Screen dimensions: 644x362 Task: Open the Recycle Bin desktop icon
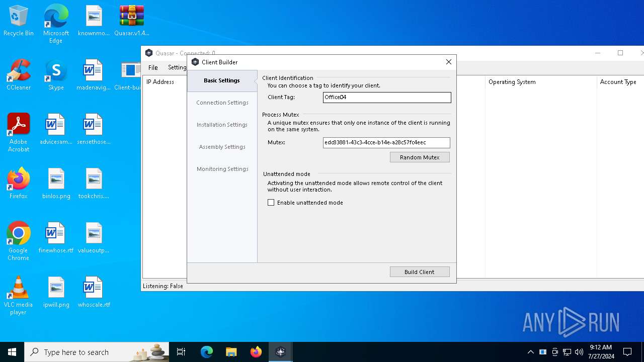point(19,21)
